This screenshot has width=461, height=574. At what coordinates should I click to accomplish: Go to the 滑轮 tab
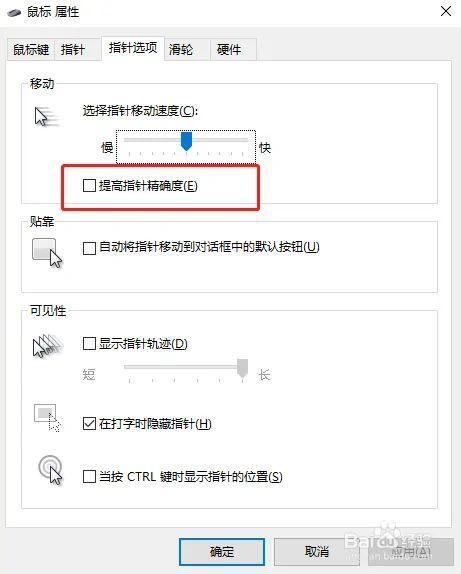(187, 49)
